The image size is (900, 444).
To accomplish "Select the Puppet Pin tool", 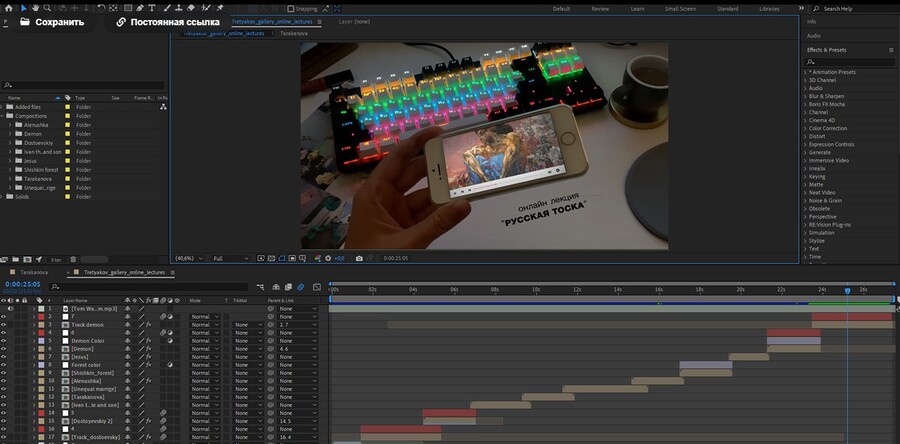I will point(220,8).
